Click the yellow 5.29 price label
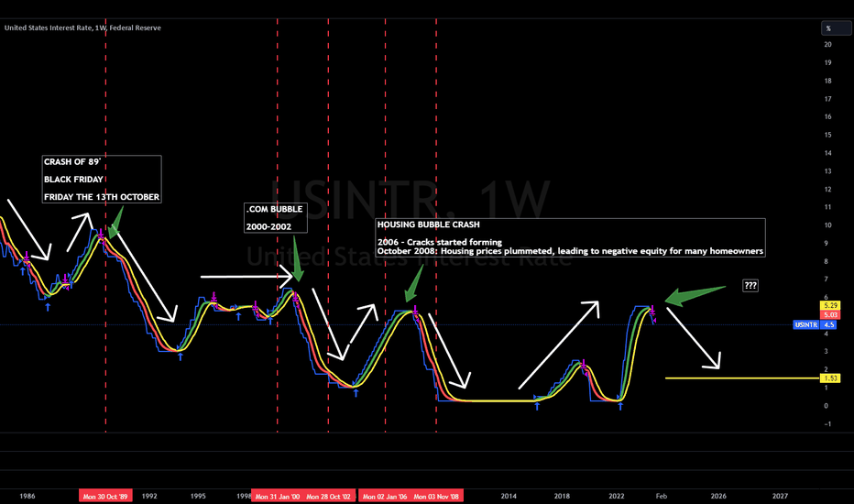The width and height of the screenshot is (854, 504). point(830,306)
